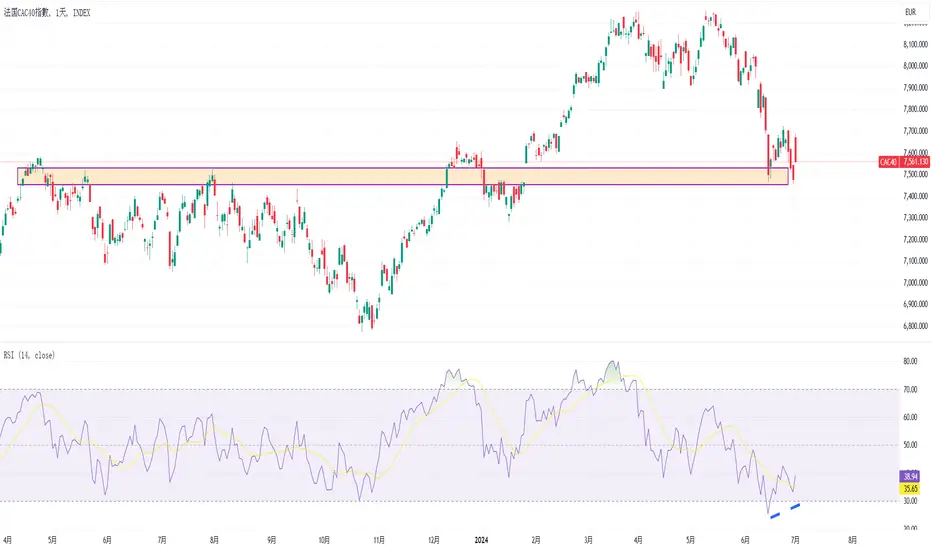This screenshot has height=550, width=932.
Task: Click the 7,700.000 price axis label
Action: [915, 131]
